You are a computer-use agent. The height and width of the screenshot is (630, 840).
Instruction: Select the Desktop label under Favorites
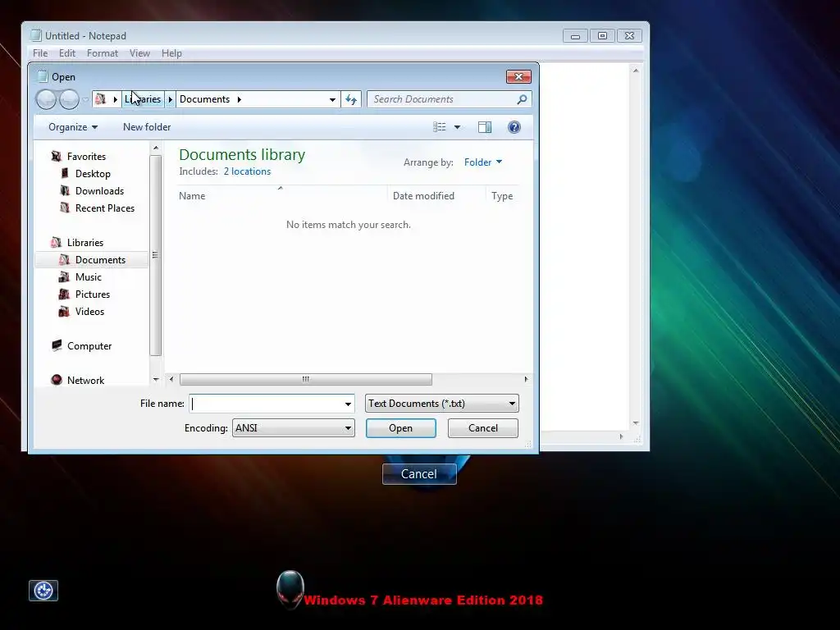click(x=93, y=174)
